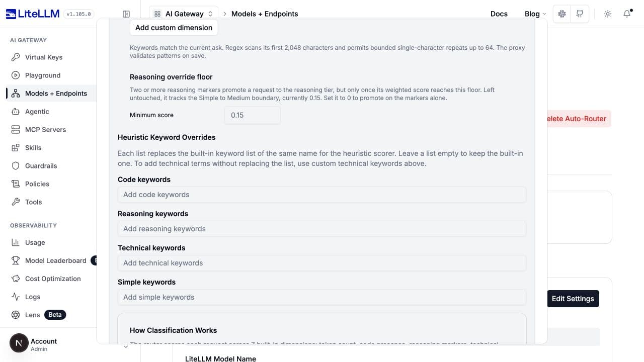Collapse the sidebar with the panel icon
The height and width of the screenshot is (362, 644).
126,14
